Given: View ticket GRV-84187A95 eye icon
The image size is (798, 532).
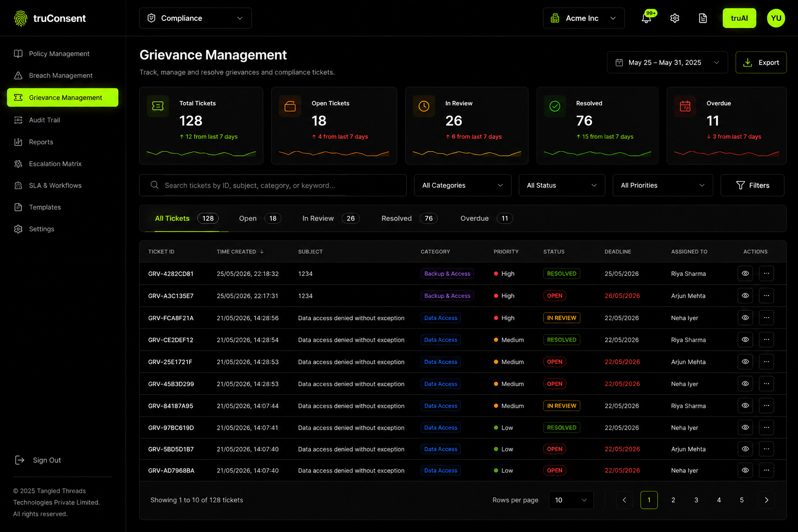Looking at the screenshot, I should pyautogui.click(x=745, y=406).
